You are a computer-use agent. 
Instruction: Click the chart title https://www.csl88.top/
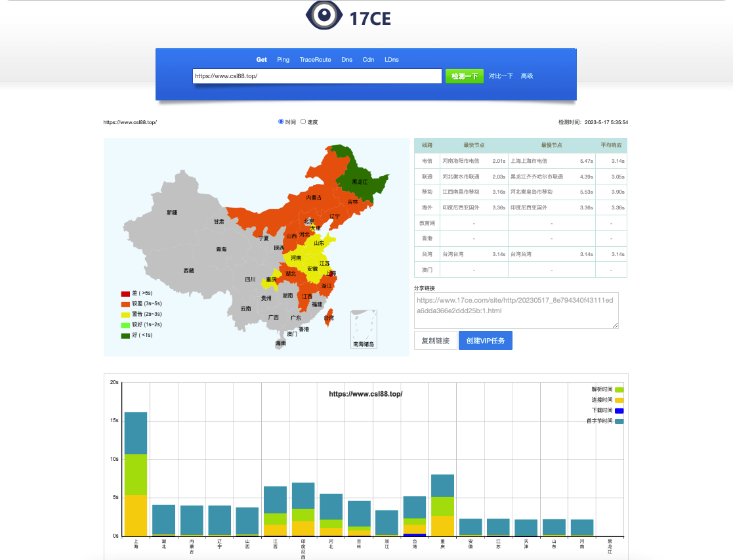pos(366,394)
